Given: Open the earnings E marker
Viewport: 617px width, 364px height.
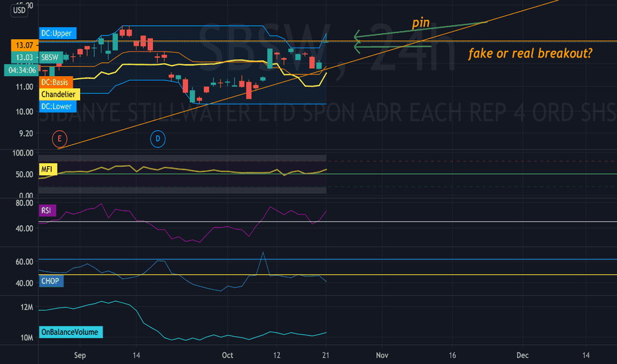Looking at the screenshot, I should [60, 139].
